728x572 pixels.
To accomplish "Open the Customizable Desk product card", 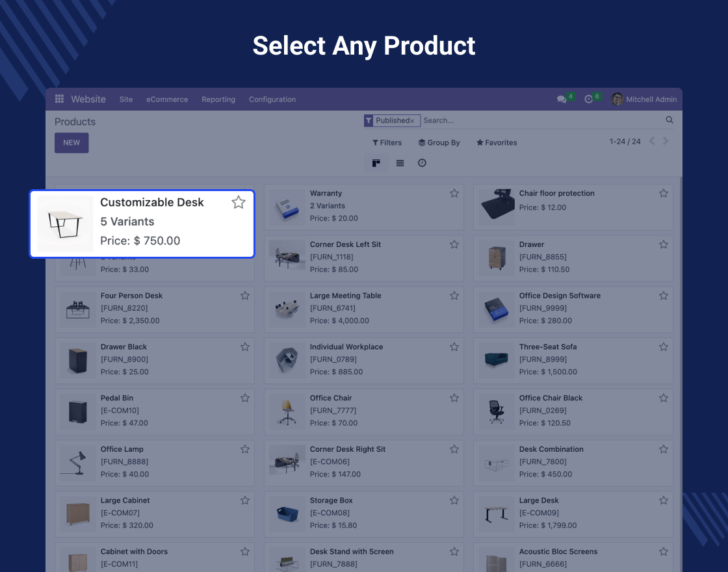I will (x=142, y=224).
